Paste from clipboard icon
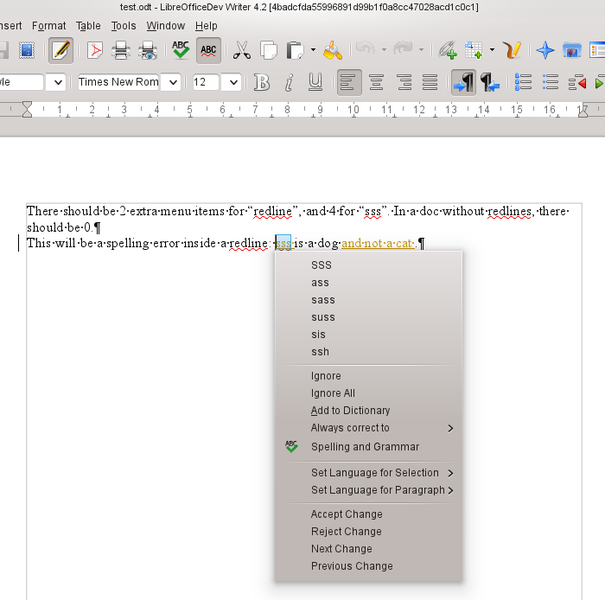605x600 pixels. pos(295,51)
